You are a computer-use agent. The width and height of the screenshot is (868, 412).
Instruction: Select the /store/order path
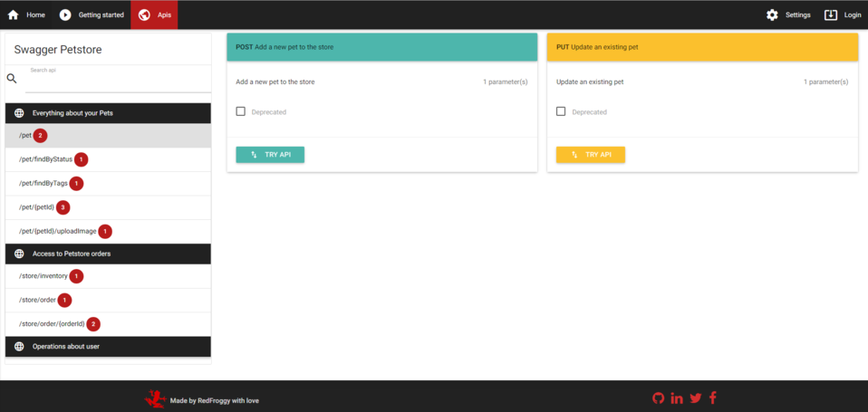click(x=108, y=300)
